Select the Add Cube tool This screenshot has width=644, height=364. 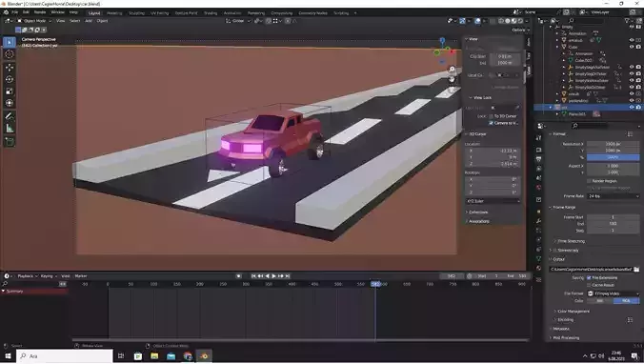pos(9,142)
